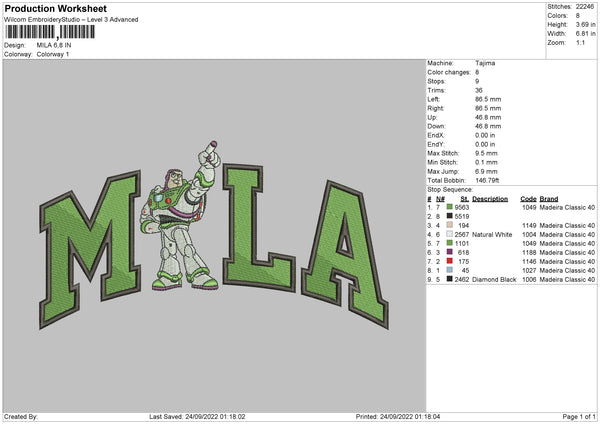Click the Max Jump value 6.9 mm
The height and width of the screenshot is (424, 600).
486,171
